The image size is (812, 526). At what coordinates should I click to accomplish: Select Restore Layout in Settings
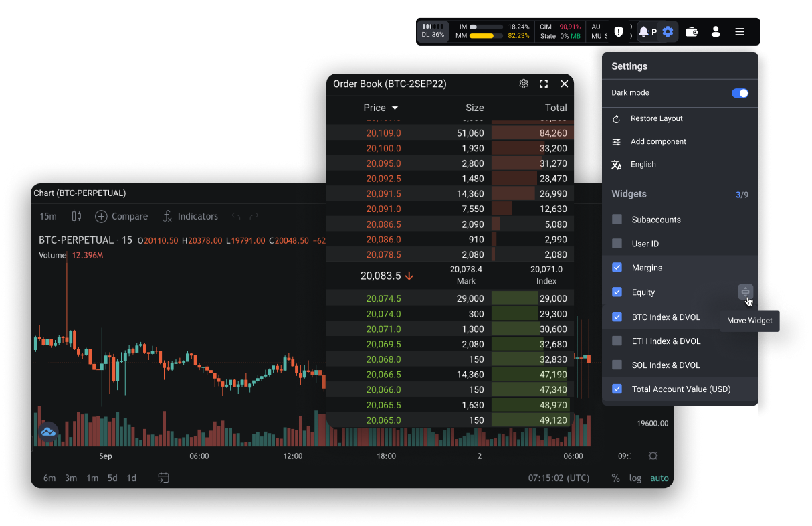click(656, 118)
